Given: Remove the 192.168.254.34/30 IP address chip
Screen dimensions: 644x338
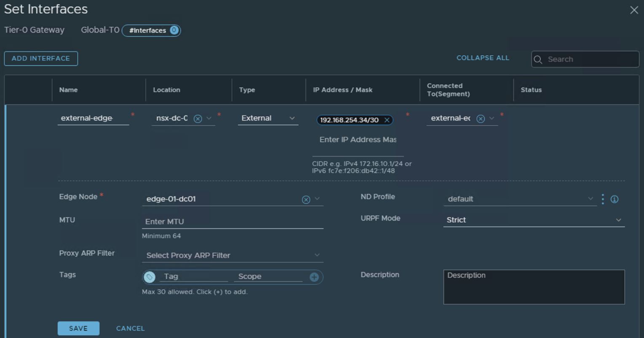Looking at the screenshot, I should click(x=386, y=120).
